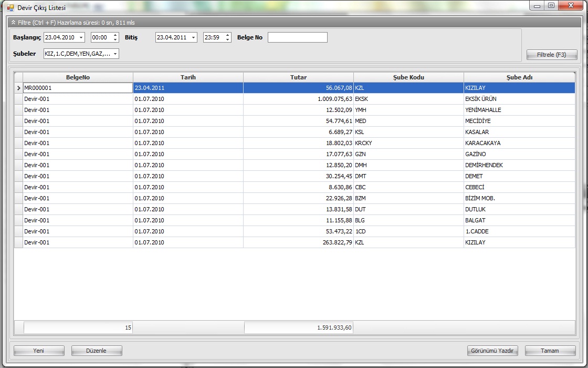This screenshot has height=368, width=588.
Task: Click the Tamam button
Action: click(550, 351)
